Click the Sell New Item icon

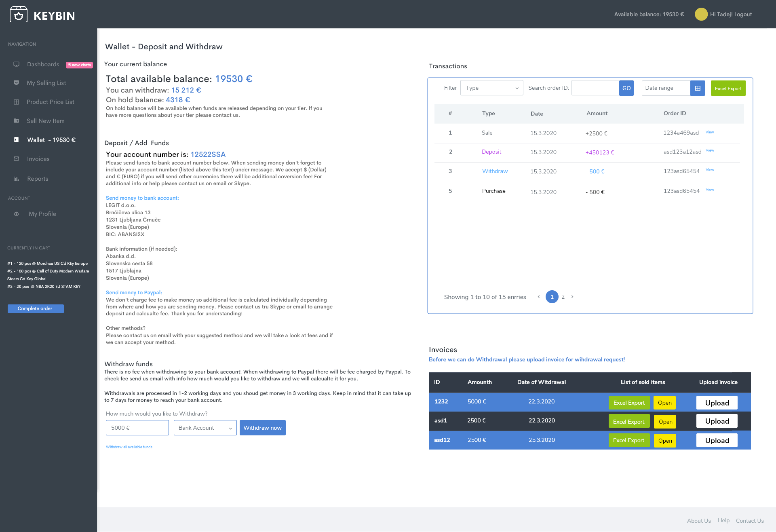click(x=17, y=121)
